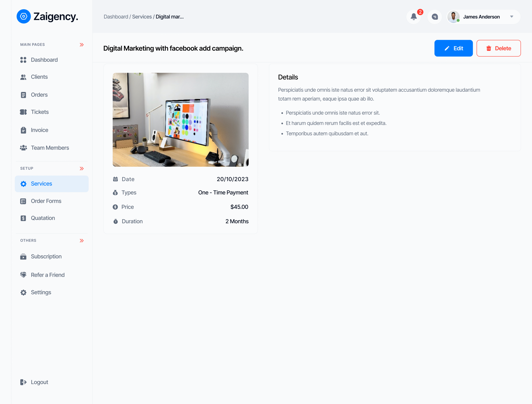Collapse the Main Pages section arrows
Screen dimensions: 532x404
81,45
